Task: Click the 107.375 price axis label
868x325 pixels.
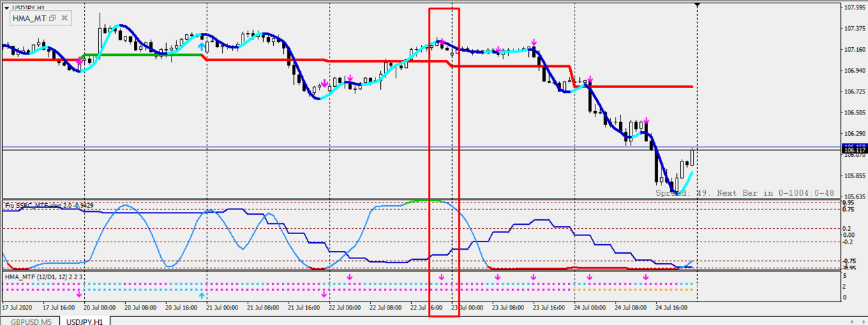Action: [854, 28]
